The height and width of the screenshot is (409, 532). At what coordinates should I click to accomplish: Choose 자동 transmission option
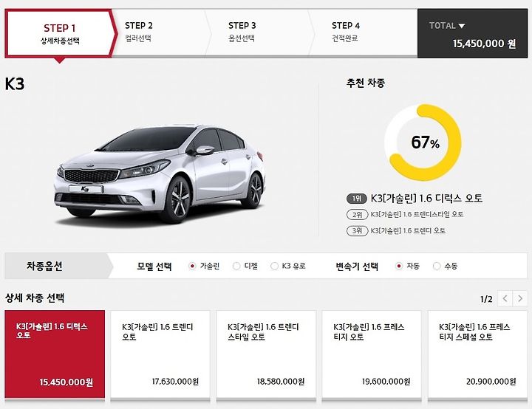point(399,267)
